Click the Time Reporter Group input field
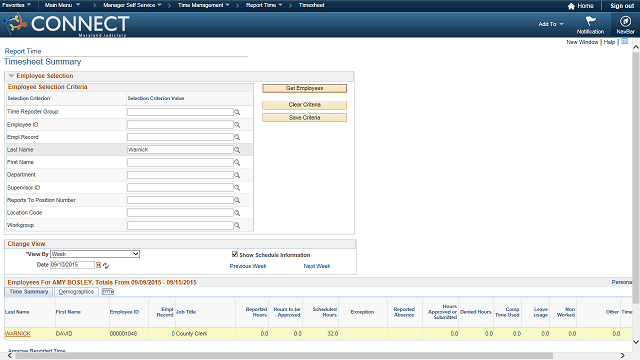Image resolution: width=640 pixels, height=360 pixels. coord(180,112)
